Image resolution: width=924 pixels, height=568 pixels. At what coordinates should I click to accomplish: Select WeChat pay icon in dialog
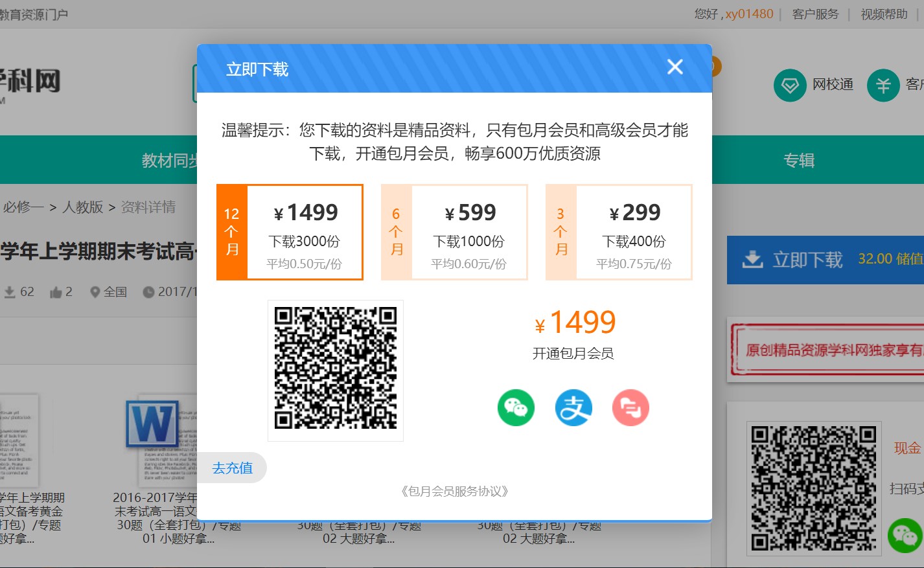coord(516,407)
